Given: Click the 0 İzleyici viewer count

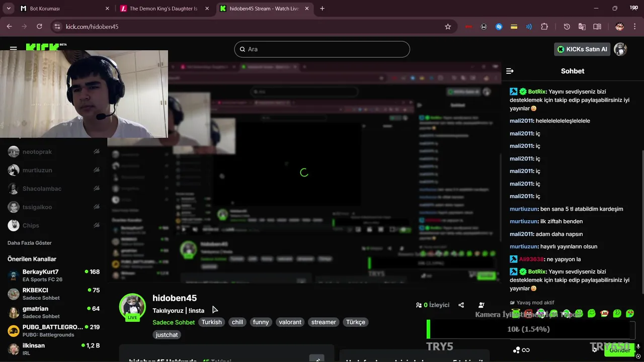Looking at the screenshot, I should (x=433, y=305).
